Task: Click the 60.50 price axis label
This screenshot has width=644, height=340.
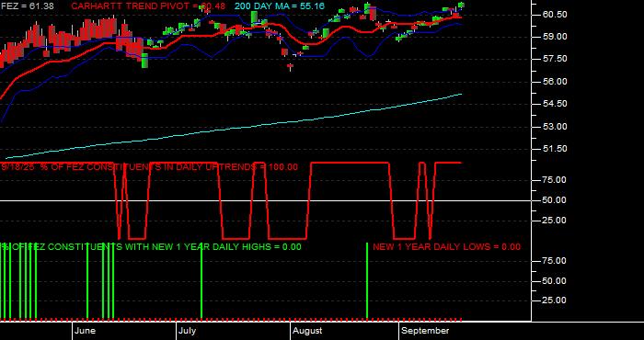Action: 555,15
